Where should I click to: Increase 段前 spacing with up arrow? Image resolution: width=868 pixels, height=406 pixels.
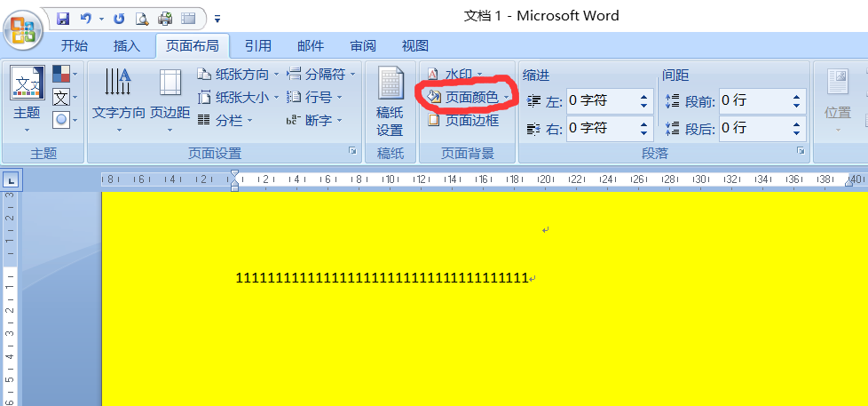pos(797,97)
